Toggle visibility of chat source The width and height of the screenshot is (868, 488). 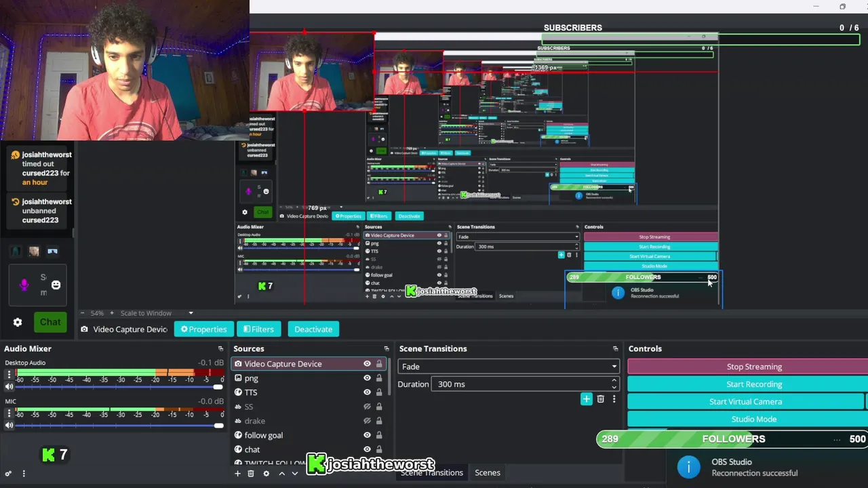(x=367, y=449)
